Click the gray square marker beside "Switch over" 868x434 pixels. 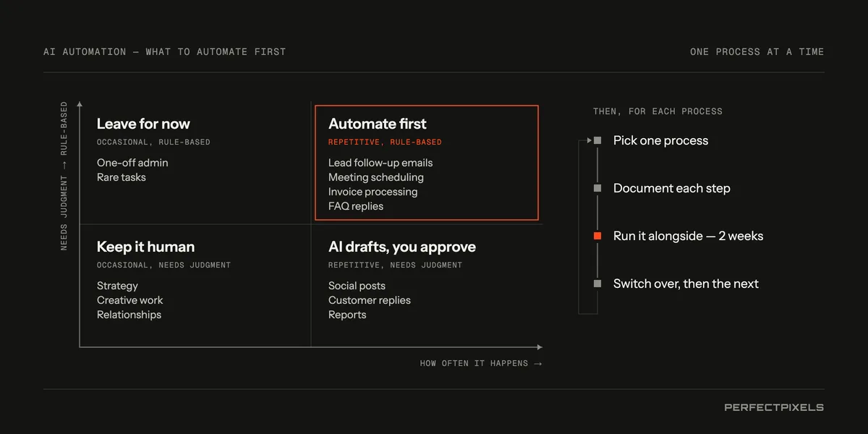coord(597,284)
